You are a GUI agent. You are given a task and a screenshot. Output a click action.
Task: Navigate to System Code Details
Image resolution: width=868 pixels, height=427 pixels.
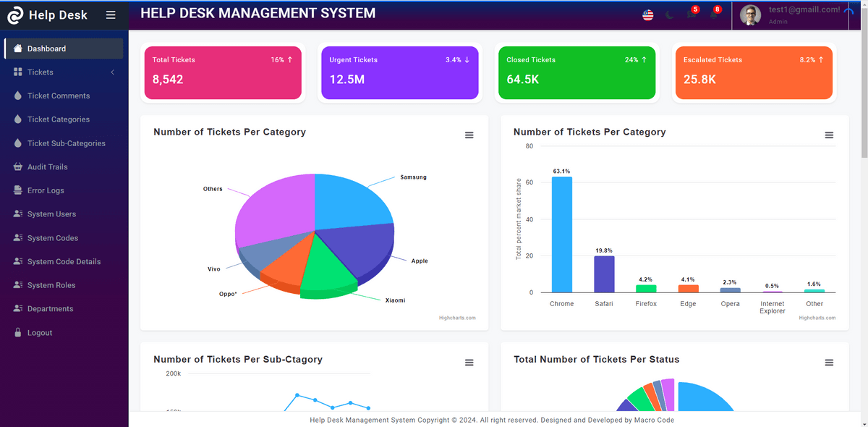[64, 261]
